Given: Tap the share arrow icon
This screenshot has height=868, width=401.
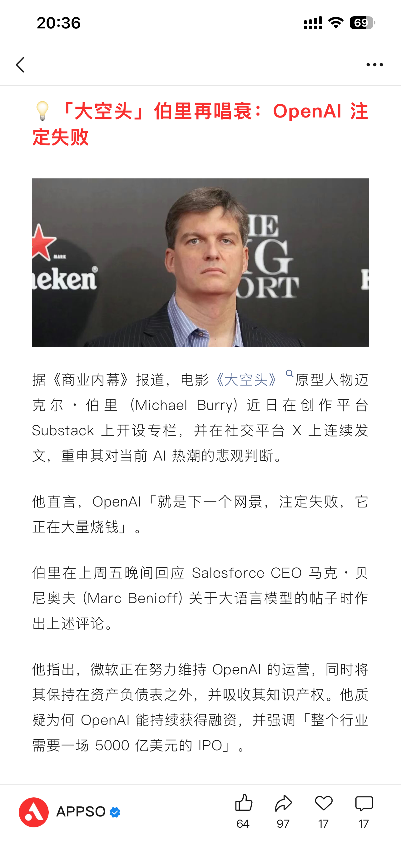Looking at the screenshot, I should [x=284, y=803].
